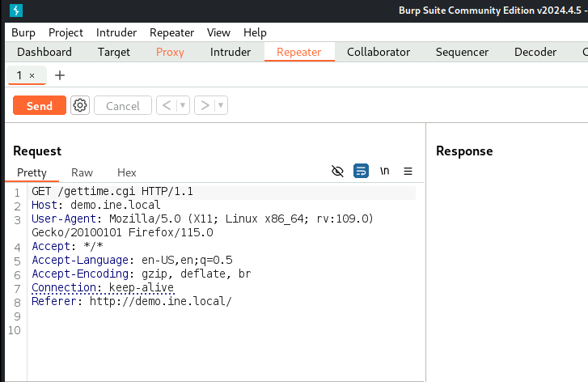588x382 pixels.
Task: Click the Repeater settings gear icon
Action: point(80,105)
